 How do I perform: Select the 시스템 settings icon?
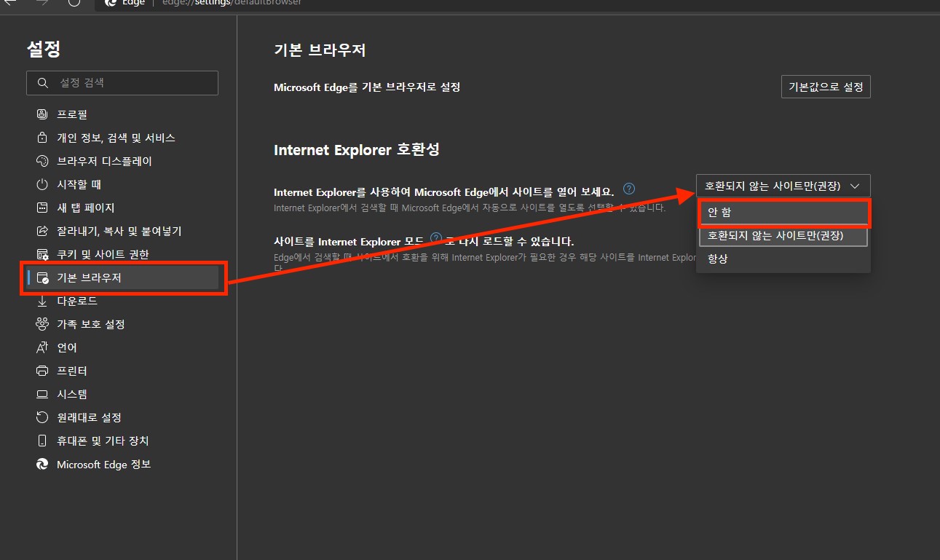tap(42, 394)
